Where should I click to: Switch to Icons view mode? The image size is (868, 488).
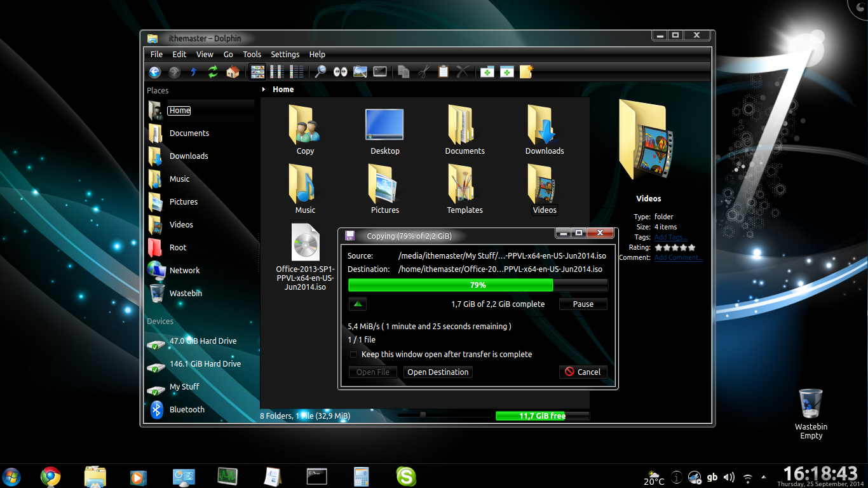tap(257, 72)
